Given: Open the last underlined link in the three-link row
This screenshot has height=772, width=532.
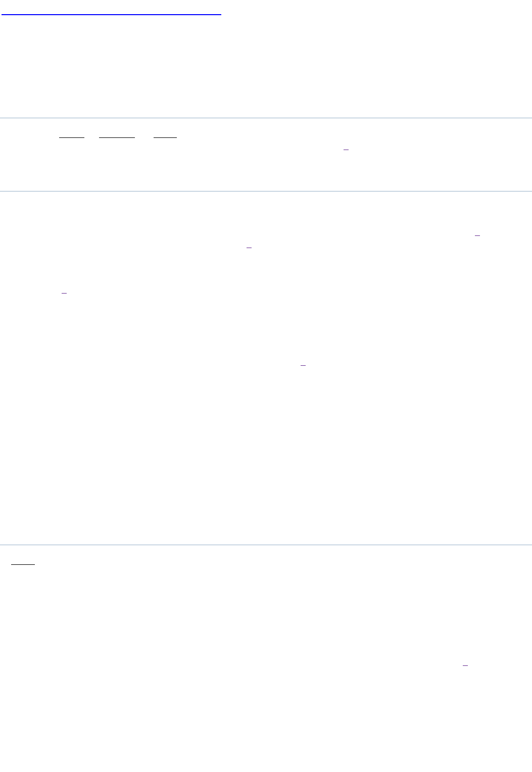Looking at the screenshot, I should point(165,137).
